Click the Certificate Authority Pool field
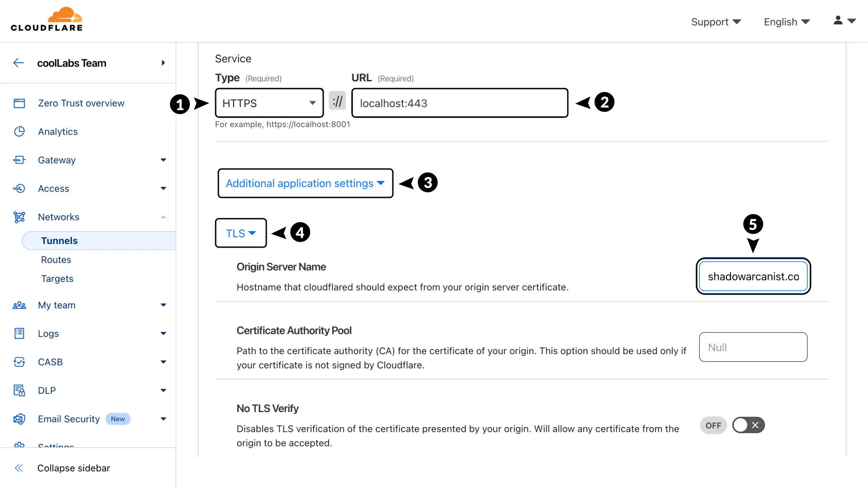 click(x=753, y=347)
